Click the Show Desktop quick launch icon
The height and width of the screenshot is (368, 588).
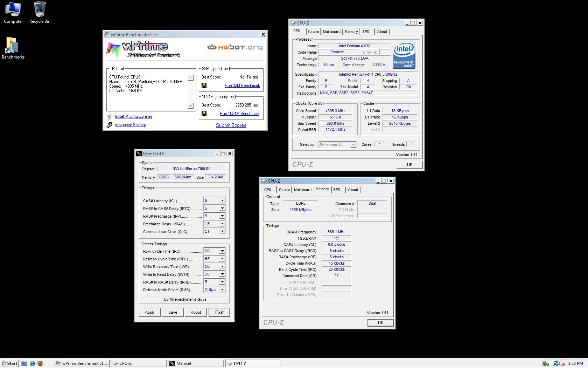[24, 363]
